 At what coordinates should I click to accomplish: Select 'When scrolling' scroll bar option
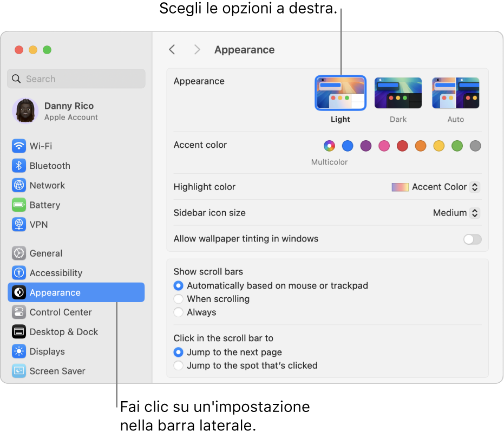pyautogui.click(x=179, y=299)
